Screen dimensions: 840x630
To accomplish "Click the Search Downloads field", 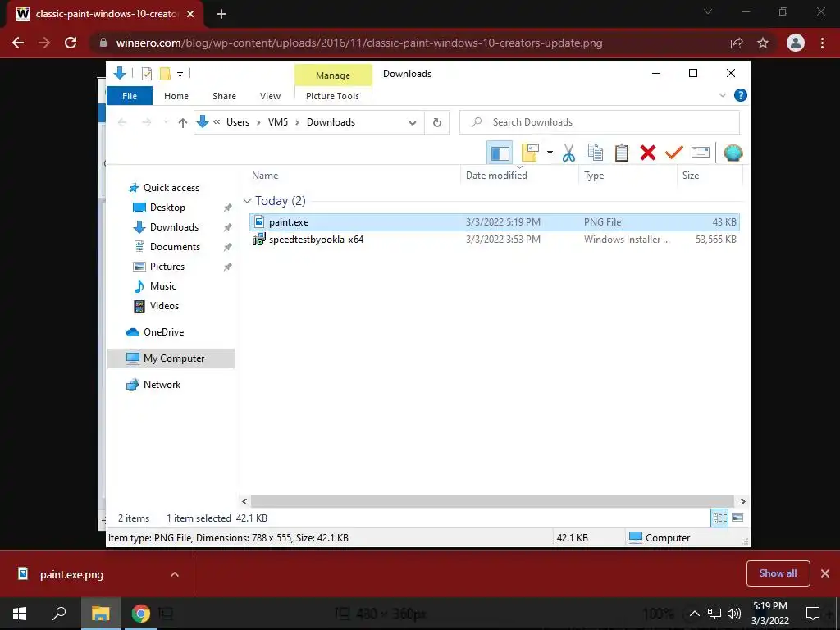I will [x=600, y=122].
